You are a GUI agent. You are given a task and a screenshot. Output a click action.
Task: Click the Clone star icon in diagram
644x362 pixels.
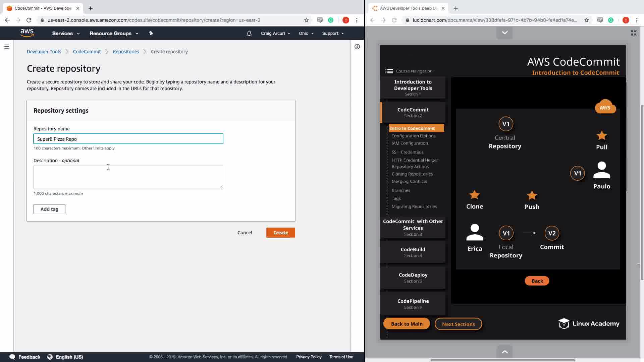point(474,195)
